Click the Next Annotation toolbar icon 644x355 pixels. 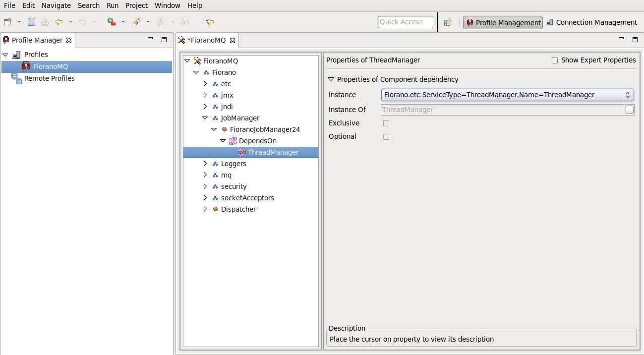[x=160, y=22]
